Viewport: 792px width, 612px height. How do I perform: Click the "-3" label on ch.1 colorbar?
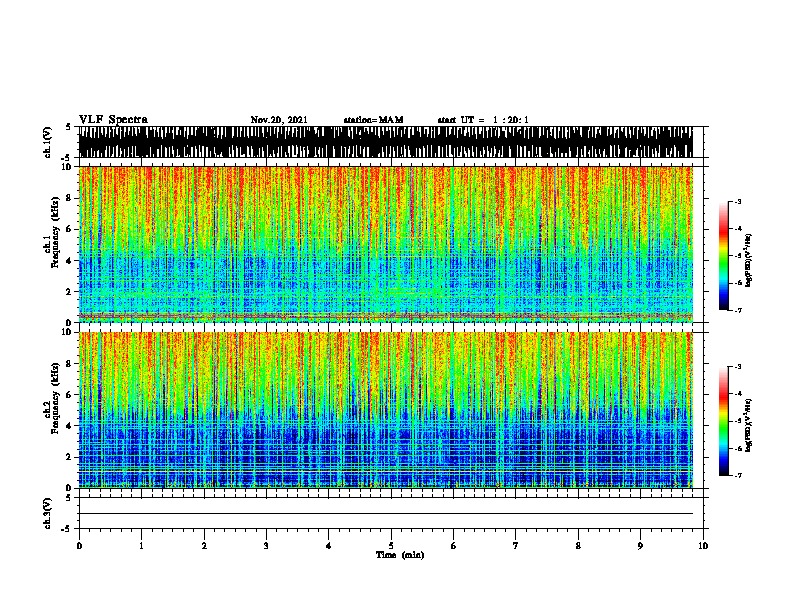point(737,202)
